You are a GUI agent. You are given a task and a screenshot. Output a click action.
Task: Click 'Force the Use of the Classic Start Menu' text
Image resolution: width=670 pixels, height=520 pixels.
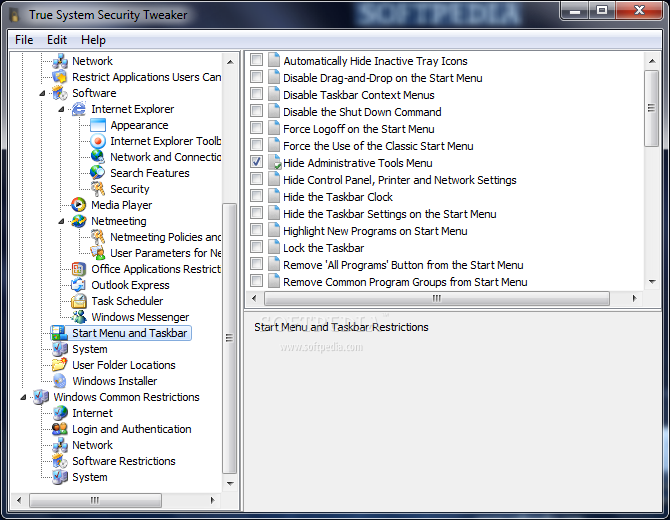point(378,146)
